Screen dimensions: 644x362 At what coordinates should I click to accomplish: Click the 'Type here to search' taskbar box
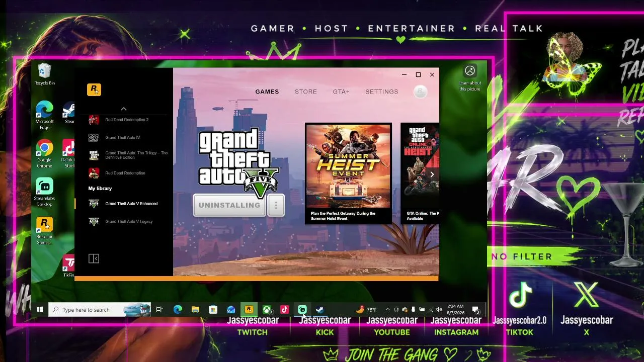tap(100, 310)
